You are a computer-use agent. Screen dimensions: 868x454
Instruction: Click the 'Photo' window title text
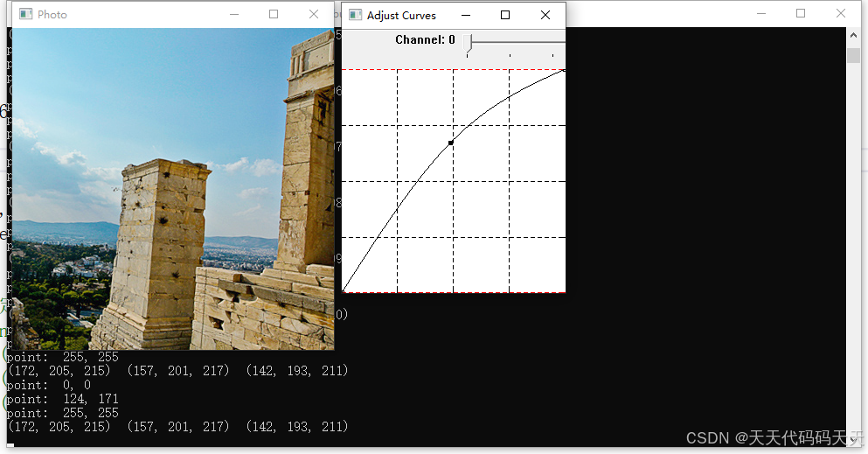tap(52, 15)
